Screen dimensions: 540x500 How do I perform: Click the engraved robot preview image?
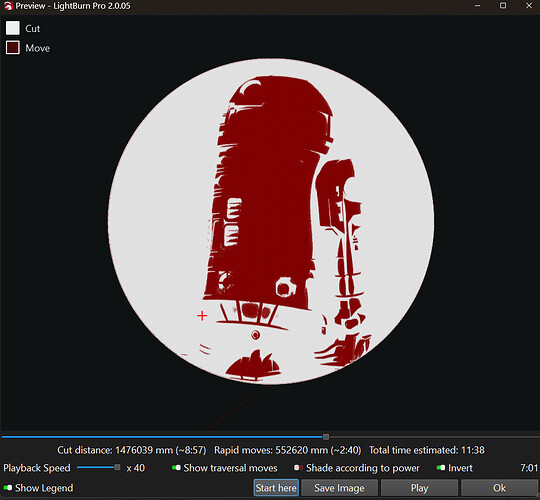[271, 221]
